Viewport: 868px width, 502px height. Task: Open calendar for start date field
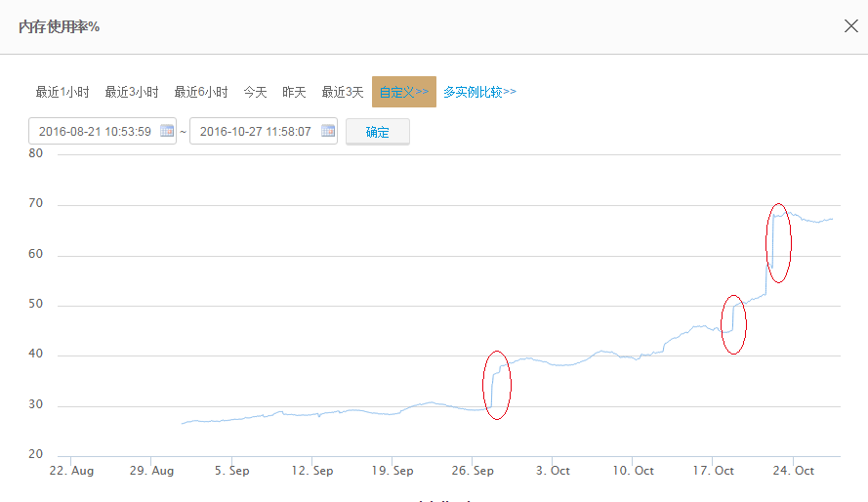[x=167, y=131]
